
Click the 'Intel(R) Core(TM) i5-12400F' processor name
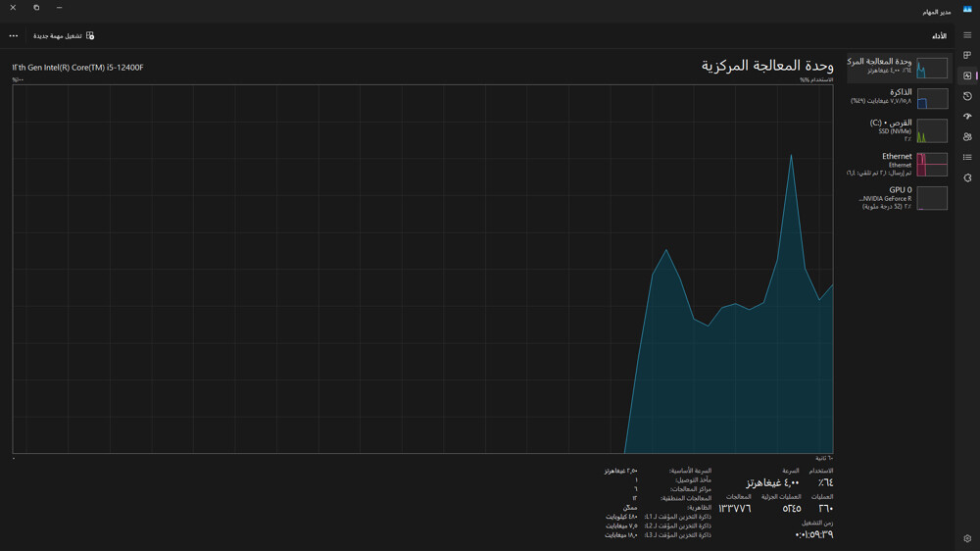click(x=77, y=68)
